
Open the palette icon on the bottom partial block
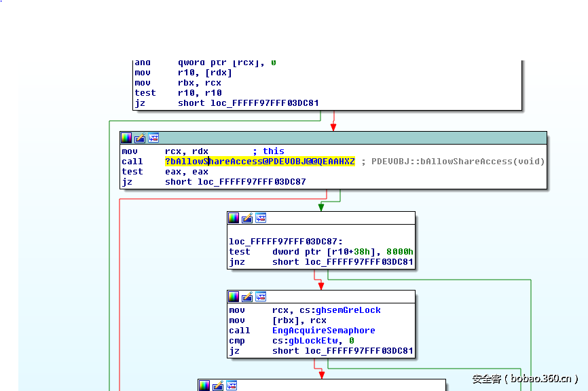click(x=204, y=385)
